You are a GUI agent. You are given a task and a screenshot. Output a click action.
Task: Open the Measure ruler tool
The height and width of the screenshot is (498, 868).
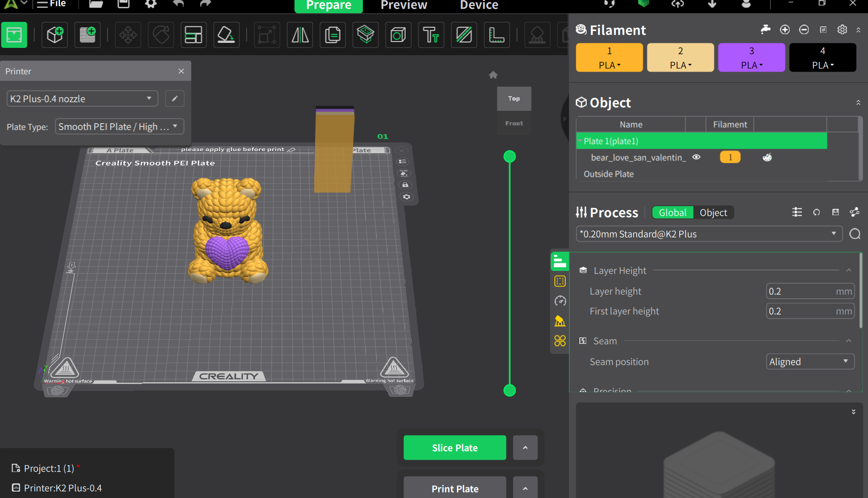tap(496, 35)
